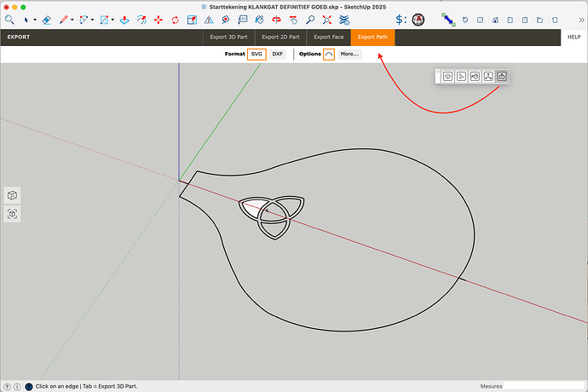Open the Select tool dropdown arrow
The height and width of the screenshot is (392, 588).
click(35, 20)
